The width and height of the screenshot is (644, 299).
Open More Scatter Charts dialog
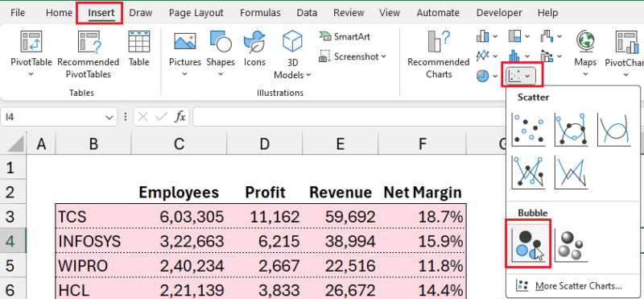[572, 286]
